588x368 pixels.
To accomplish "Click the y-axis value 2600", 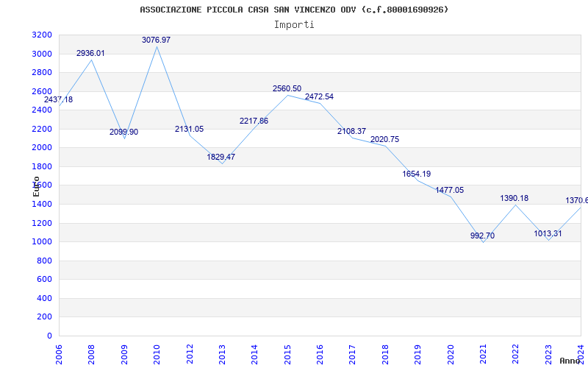I will click(x=42, y=91).
